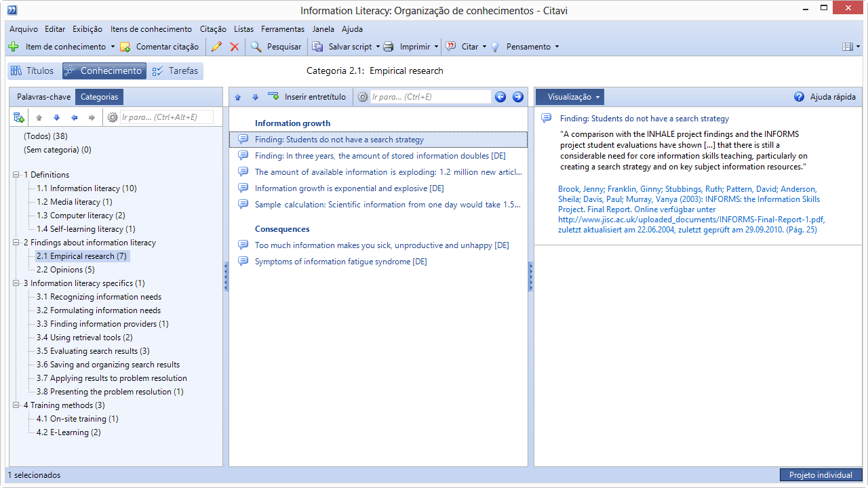Image resolution: width=868 pixels, height=488 pixels.
Task: Collapse the 3 Information literacy specifics node
Action: point(16,283)
